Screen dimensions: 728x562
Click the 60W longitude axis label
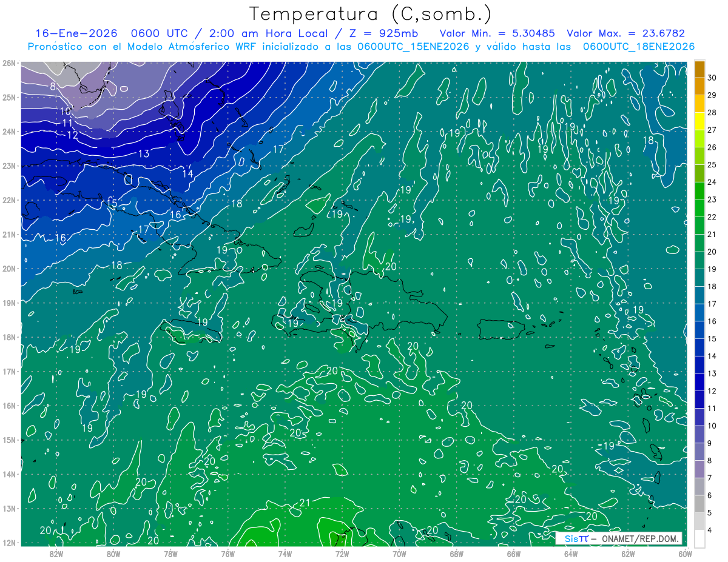pos(686,554)
